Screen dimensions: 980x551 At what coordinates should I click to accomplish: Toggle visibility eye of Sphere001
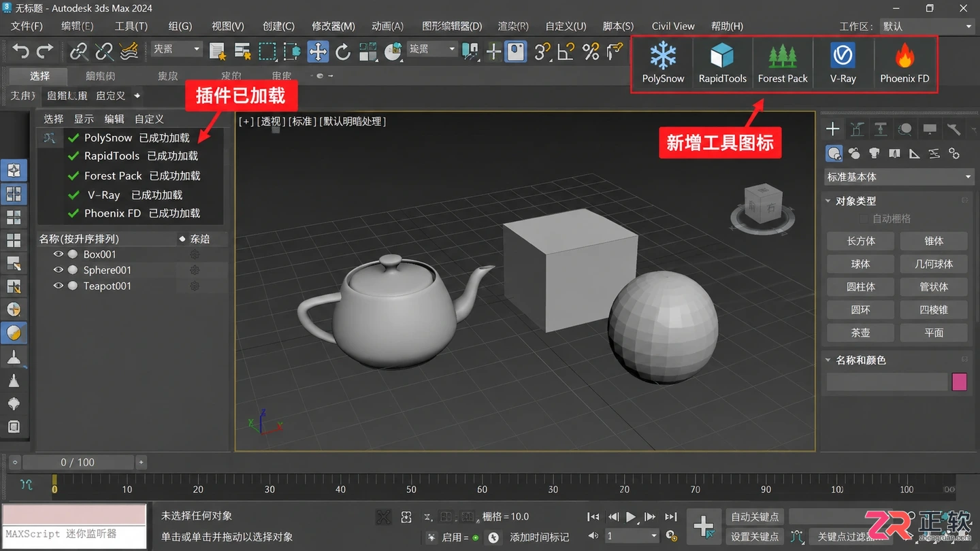tap(59, 270)
